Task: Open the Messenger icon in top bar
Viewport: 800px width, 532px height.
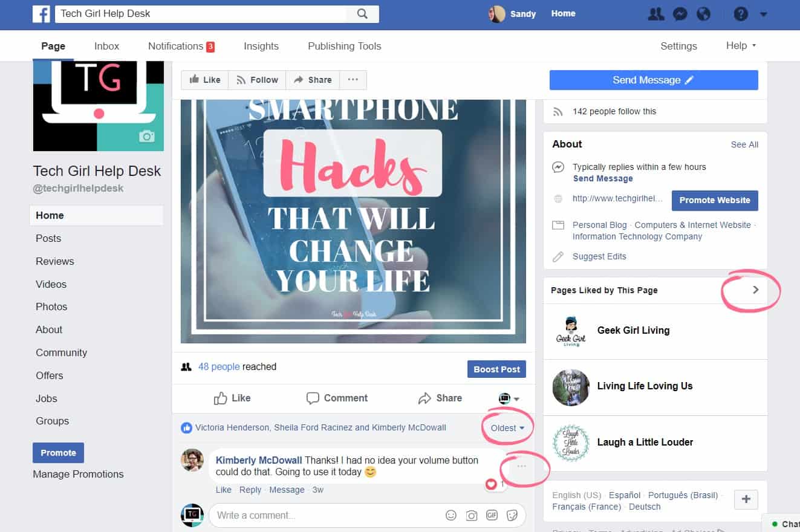Action: point(680,14)
